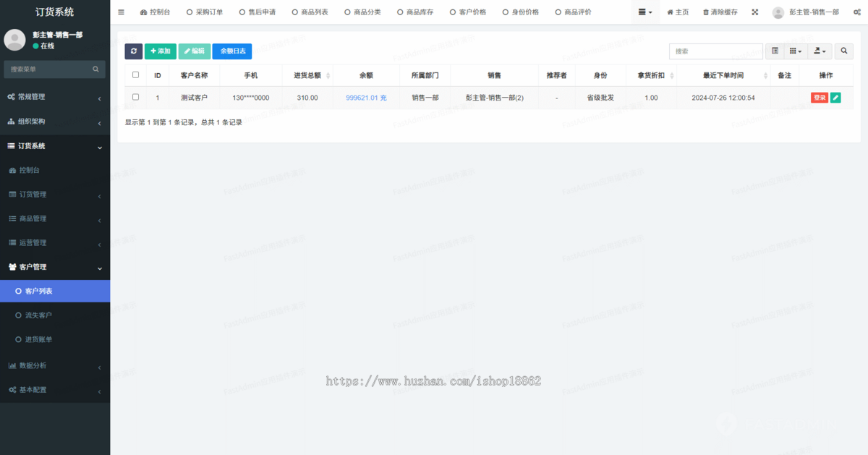Click the hamburger menu icon beside 控制台

tap(120, 11)
